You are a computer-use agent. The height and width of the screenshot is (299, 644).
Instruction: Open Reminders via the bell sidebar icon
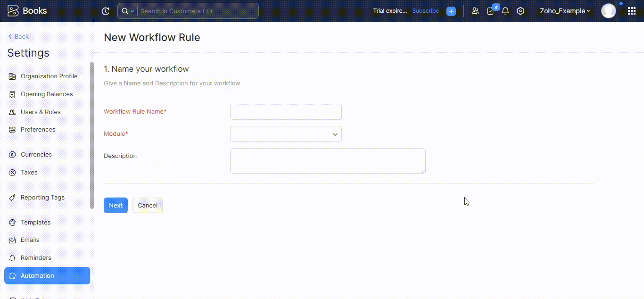13,257
